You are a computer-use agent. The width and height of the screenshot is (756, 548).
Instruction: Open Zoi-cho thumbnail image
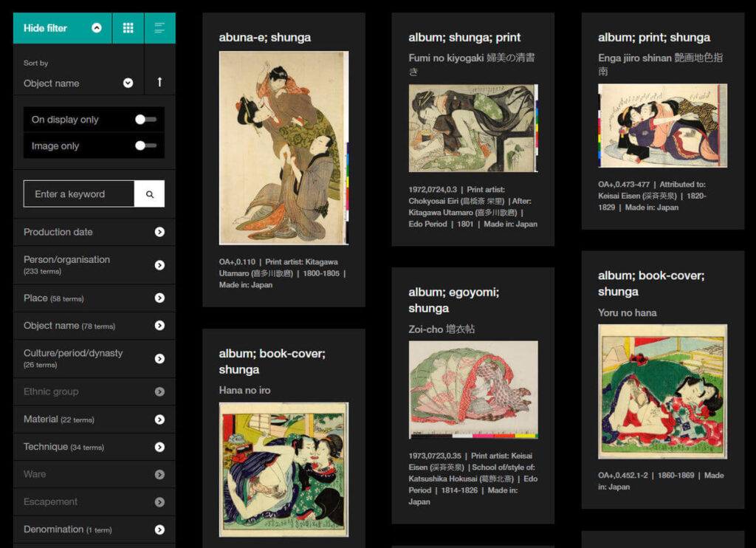(x=473, y=390)
